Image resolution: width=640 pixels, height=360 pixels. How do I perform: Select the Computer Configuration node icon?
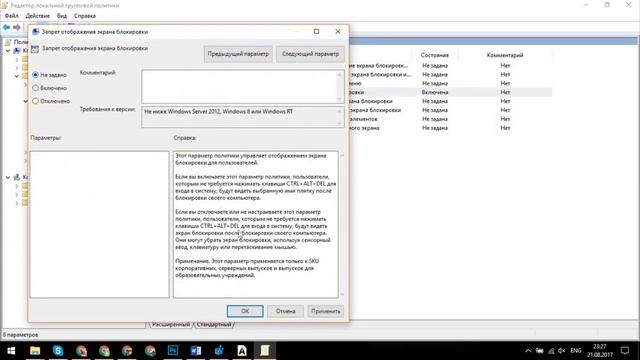17,51
